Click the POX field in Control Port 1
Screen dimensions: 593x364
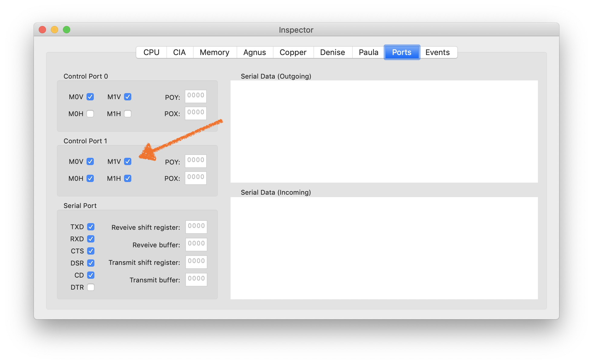click(x=196, y=178)
